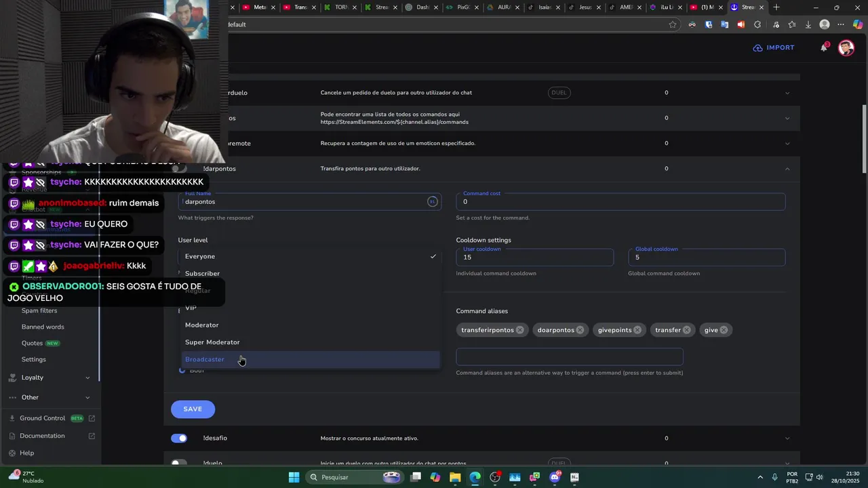Click the DUEL badge on cancelduelo row

pyautogui.click(x=559, y=93)
